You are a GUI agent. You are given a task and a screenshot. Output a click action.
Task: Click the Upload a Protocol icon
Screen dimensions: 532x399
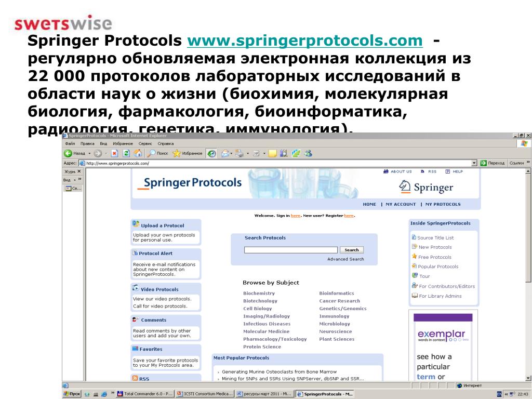136,224
